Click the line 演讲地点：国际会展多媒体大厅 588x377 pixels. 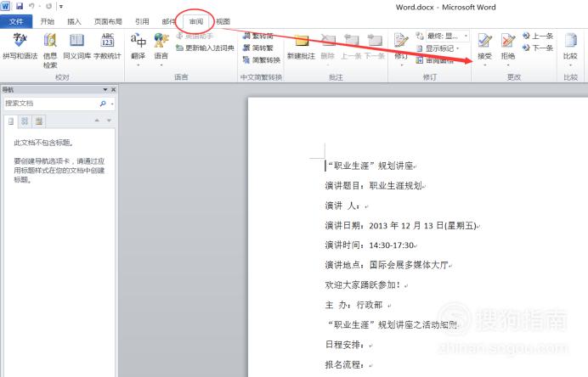tap(388, 265)
